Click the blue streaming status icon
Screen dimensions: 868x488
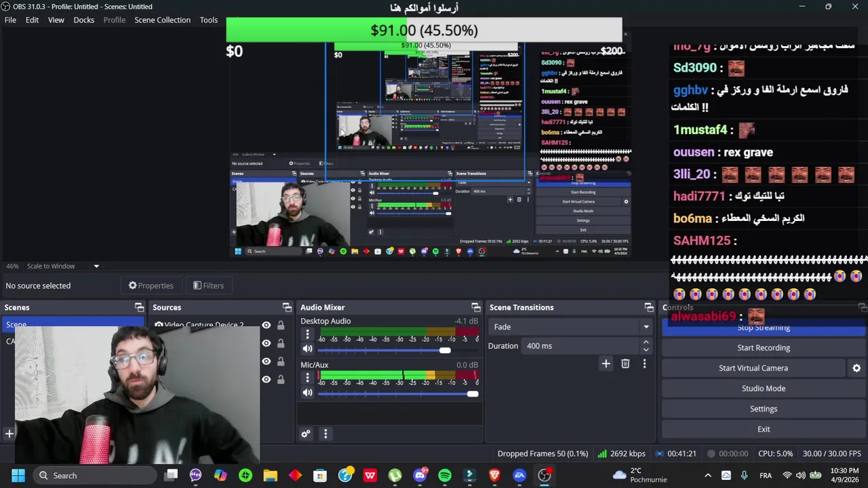click(660, 453)
